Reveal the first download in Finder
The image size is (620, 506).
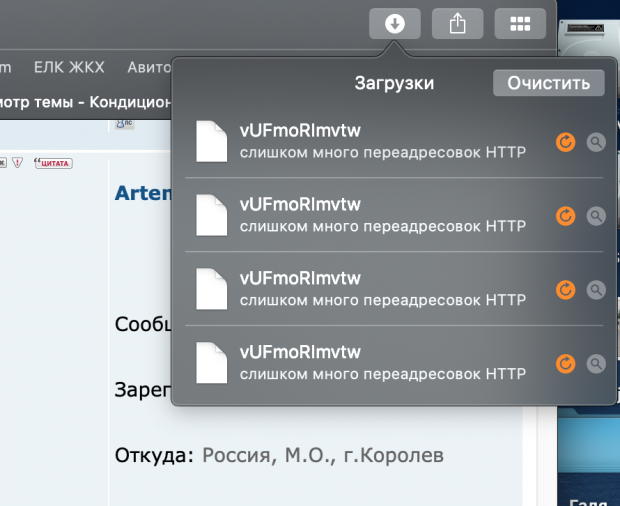[x=595, y=142]
